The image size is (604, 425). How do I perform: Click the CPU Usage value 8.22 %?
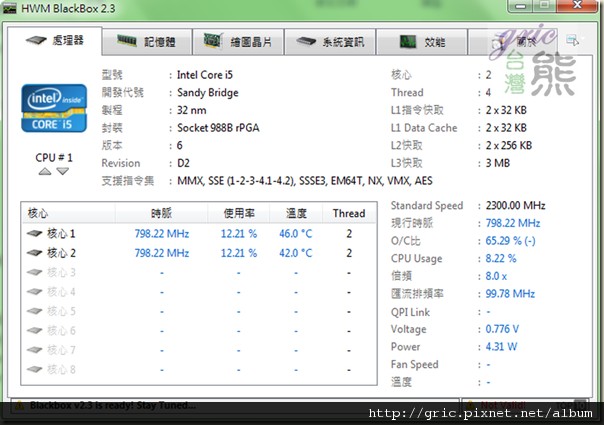pos(501,258)
